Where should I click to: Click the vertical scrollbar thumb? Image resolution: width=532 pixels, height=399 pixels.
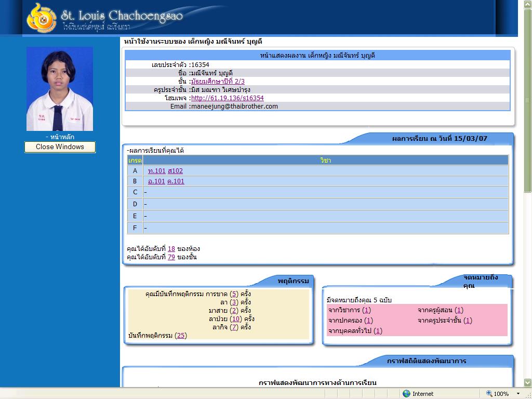528,100
